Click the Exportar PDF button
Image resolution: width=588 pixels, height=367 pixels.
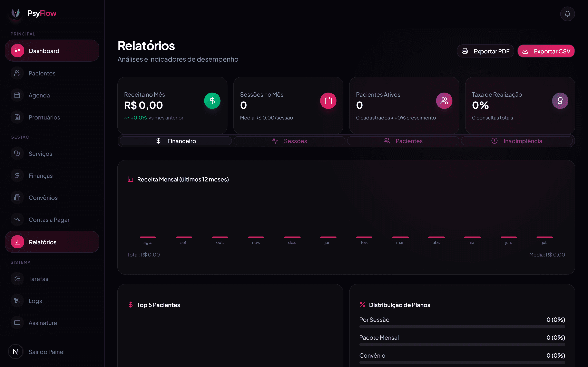(x=485, y=51)
